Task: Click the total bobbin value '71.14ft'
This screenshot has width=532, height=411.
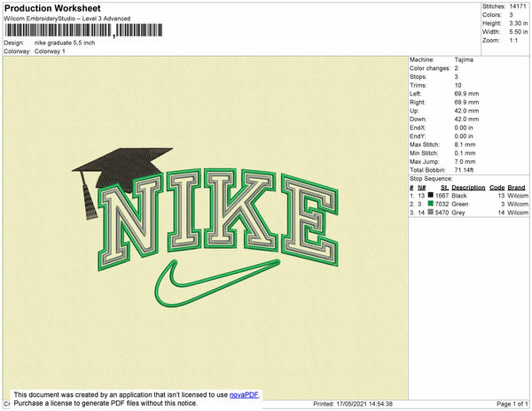Action: tap(464, 170)
